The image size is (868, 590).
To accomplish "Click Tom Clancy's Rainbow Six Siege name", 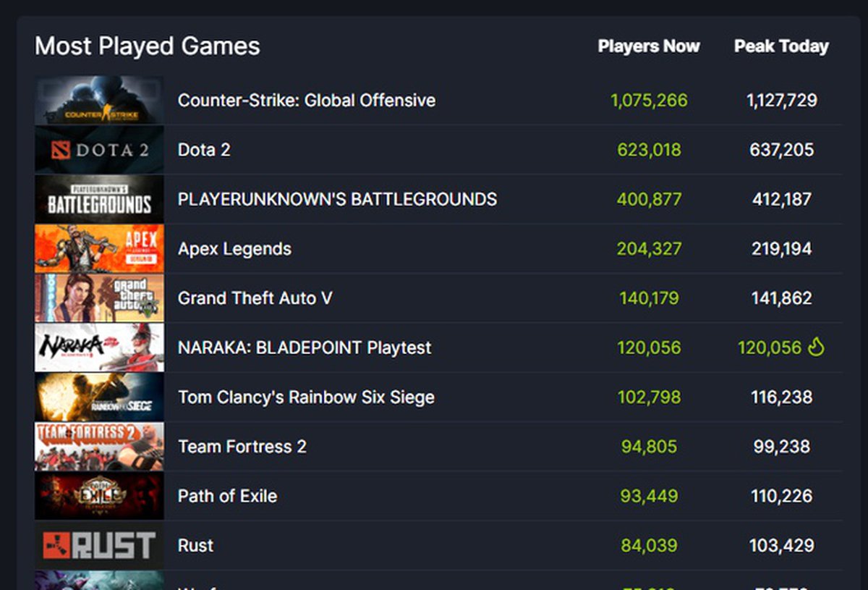I will pos(306,397).
